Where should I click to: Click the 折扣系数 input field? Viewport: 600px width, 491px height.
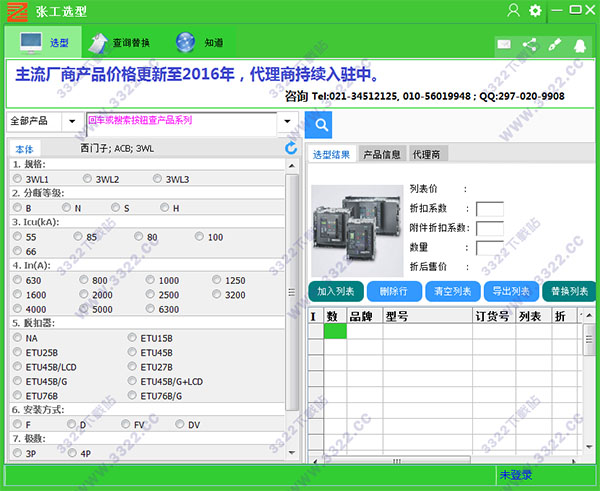tap(489, 209)
